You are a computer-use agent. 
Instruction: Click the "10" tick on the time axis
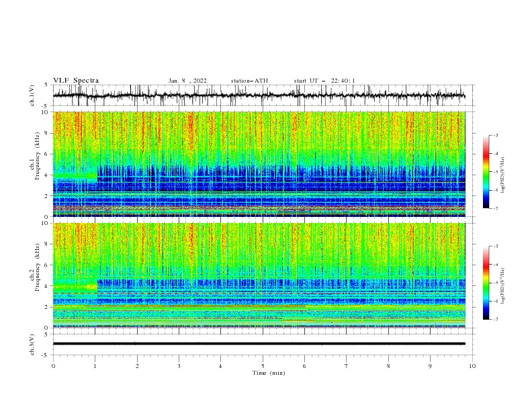472,366
